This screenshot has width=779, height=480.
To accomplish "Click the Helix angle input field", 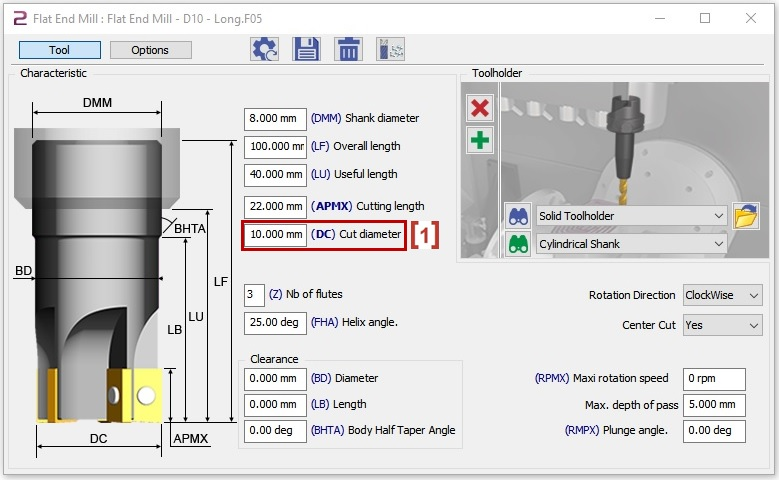I will (x=275, y=323).
